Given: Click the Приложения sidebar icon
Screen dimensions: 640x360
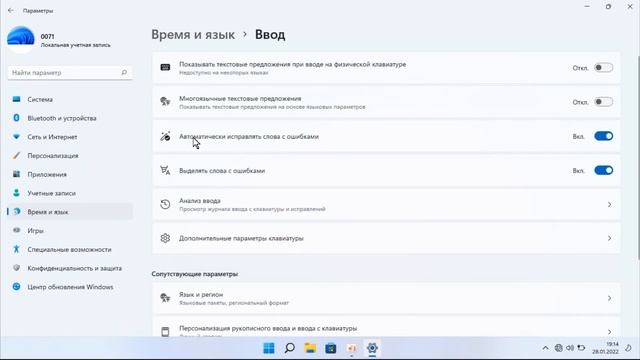Looking at the screenshot, I should pos(16,174).
